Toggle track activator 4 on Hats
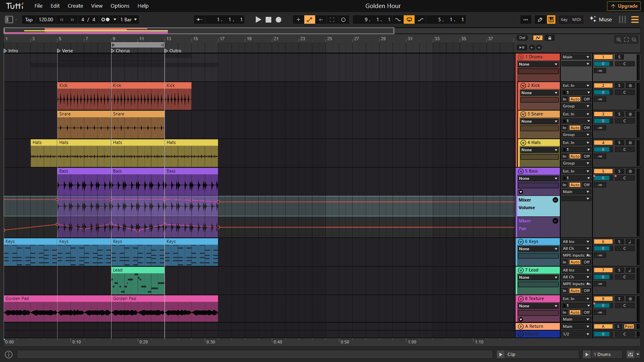644x362 pixels. tap(603, 143)
